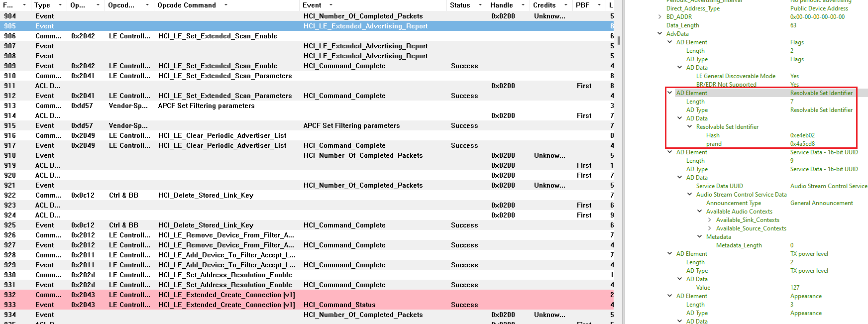This screenshot has width=868, height=324.
Task: Select the Type column header
Action: 42,5
